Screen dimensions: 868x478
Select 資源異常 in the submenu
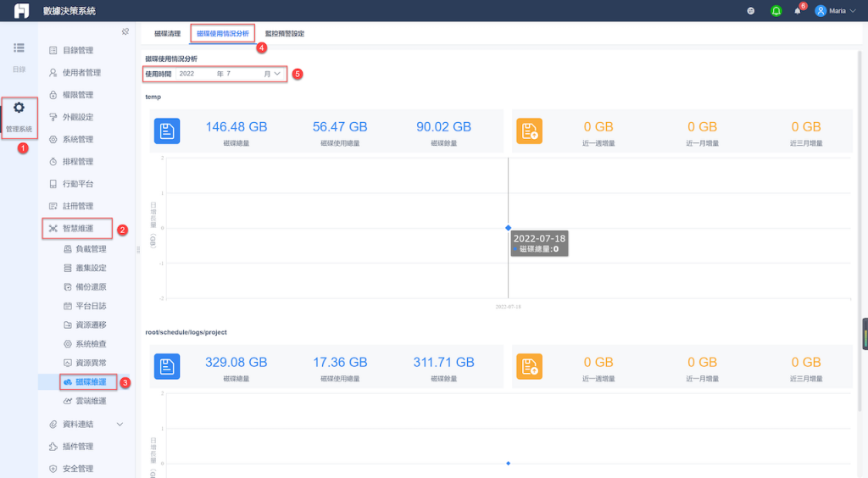click(91, 363)
